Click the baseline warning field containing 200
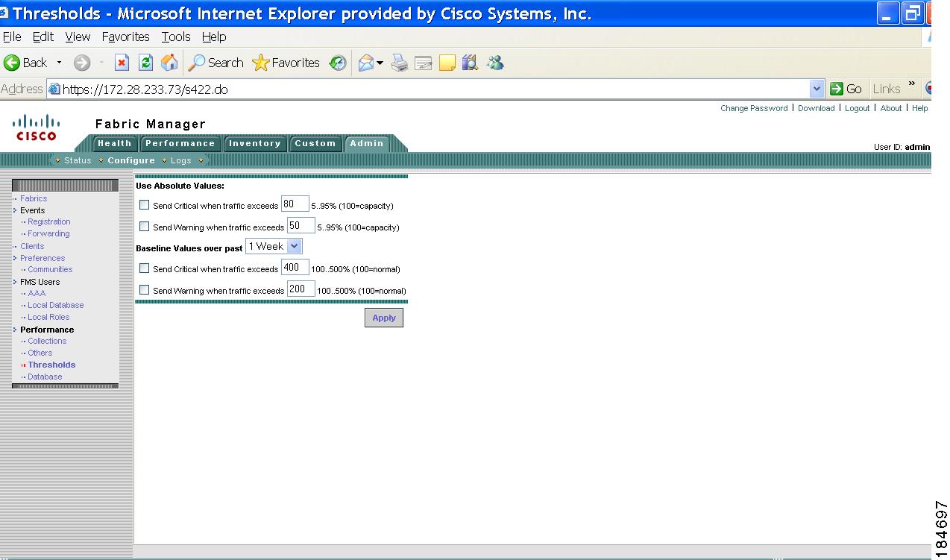950x560 pixels. click(301, 289)
